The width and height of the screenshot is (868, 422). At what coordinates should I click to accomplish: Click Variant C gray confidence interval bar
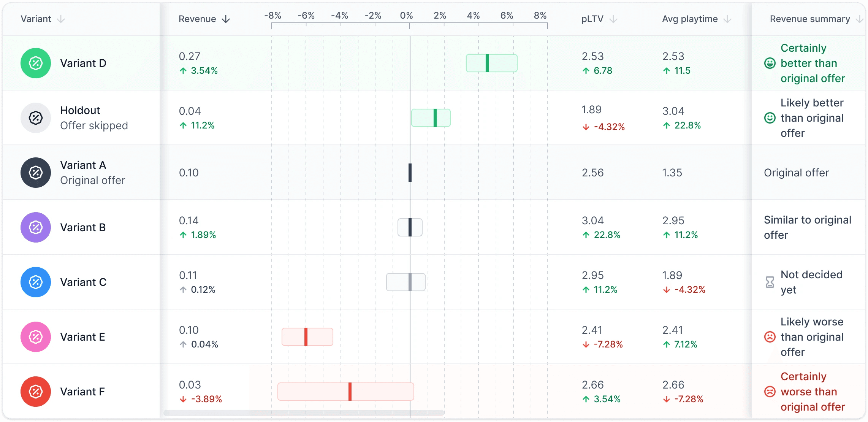(406, 282)
